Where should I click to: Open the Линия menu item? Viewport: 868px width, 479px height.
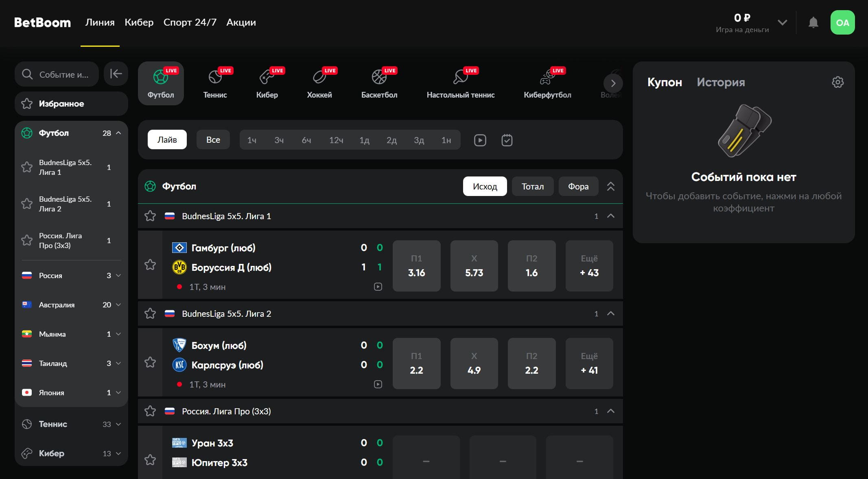click(100, 22)
